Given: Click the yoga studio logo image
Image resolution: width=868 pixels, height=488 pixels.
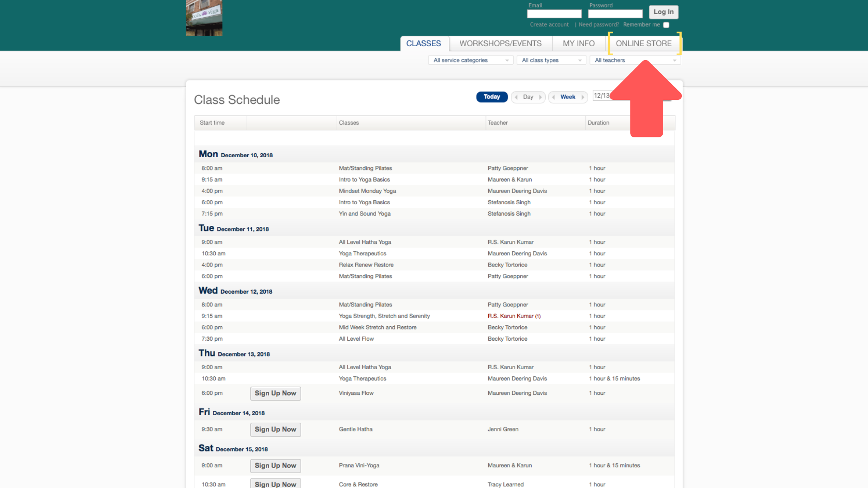Looking at the screenshot, I should [204, 18].
